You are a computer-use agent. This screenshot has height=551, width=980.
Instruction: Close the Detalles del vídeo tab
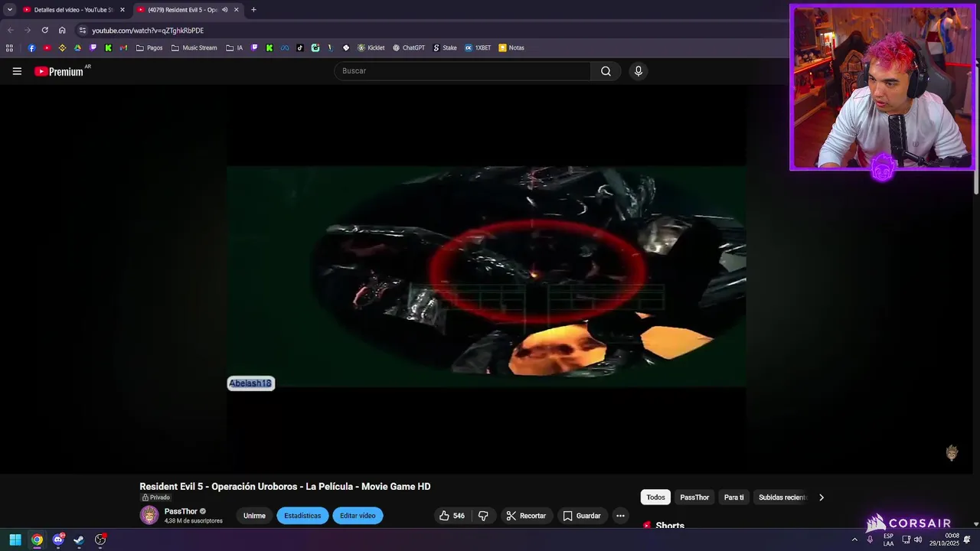(122, 10)
